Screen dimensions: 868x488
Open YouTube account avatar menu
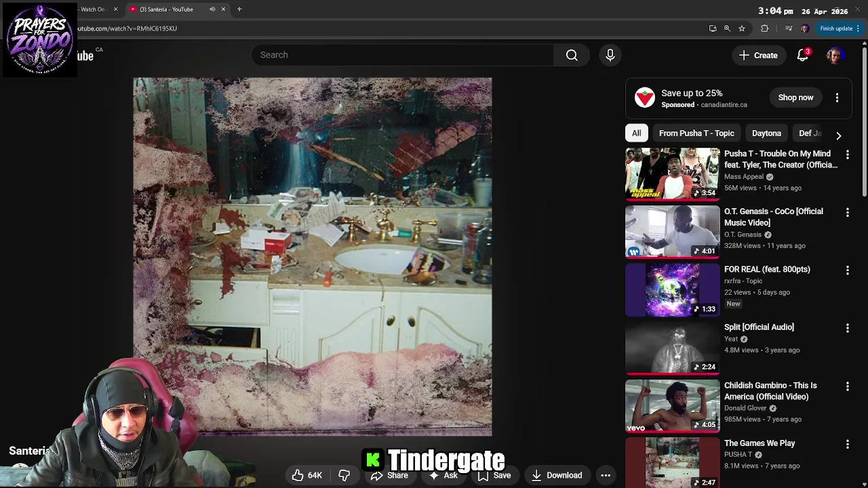(x=835, y=56)
